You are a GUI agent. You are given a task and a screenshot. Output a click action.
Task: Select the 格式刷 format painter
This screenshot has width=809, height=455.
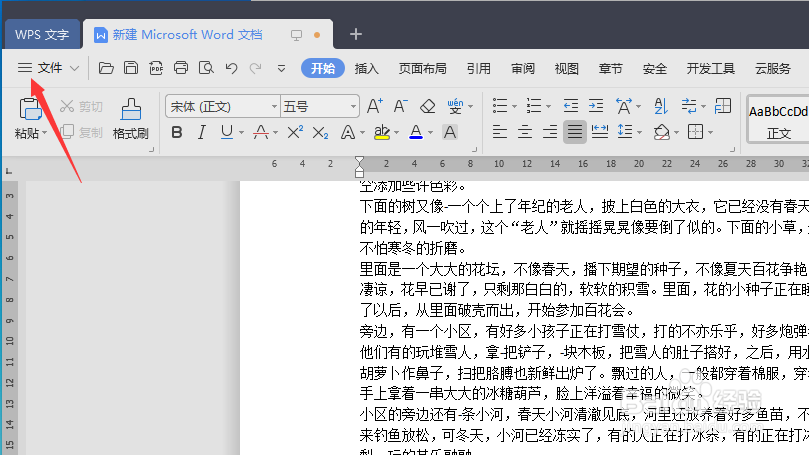click(131, 119)
